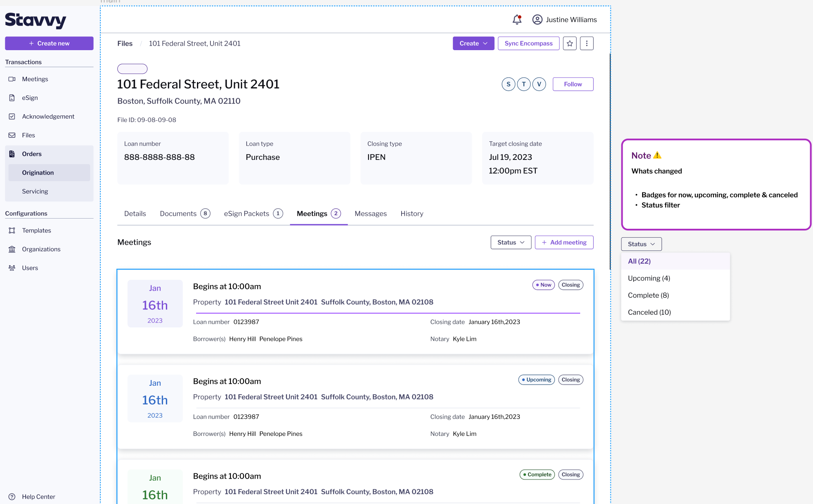Switch to the Documents tab
Screen dimensions: 813x504
[185, 214]
